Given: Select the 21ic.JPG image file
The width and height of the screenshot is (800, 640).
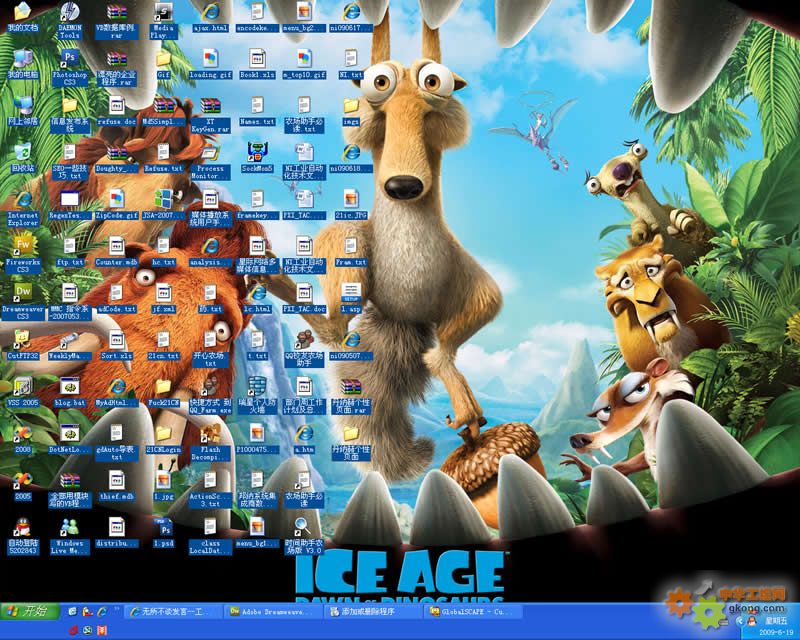Looking at the screenshot, I should [x=351, y=205].
